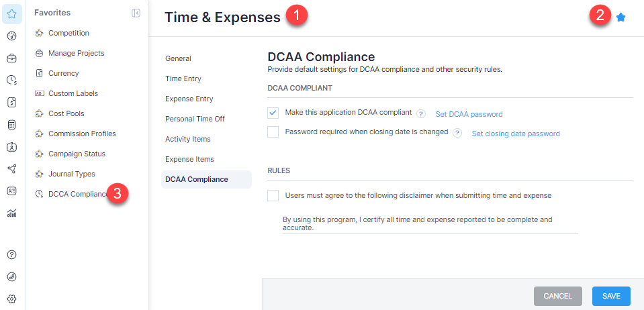Click the Set closing date password link
Screen dimensions: 644x310
tap(516, 134)
